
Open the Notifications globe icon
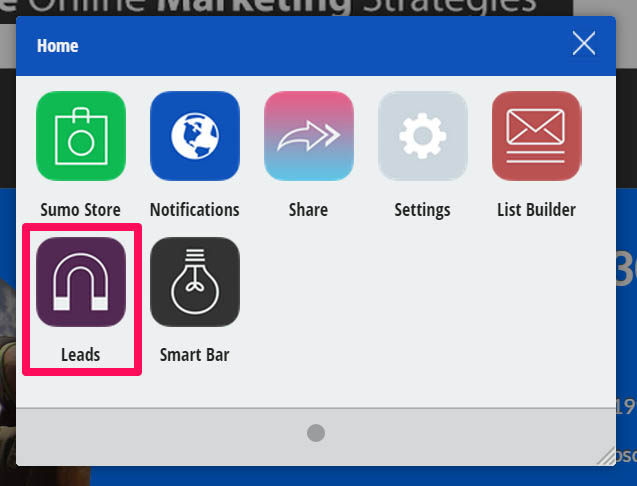pos(194,136)
